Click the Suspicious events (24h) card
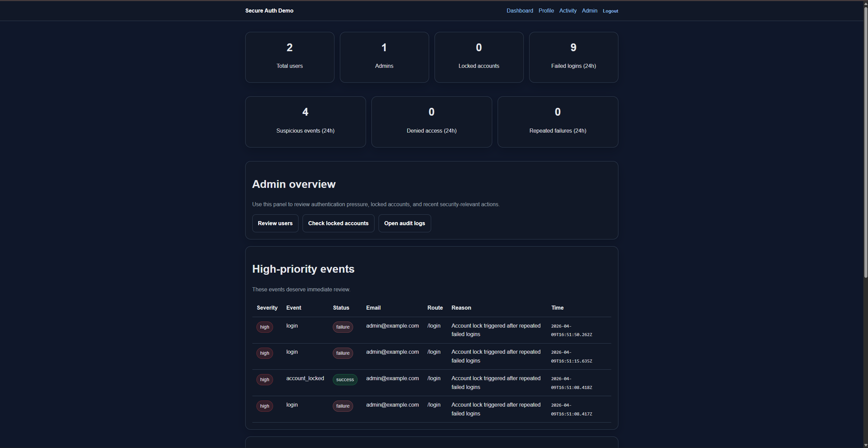Screen dimensions: 868x448 pyautogui.click(x=305, y=122)
